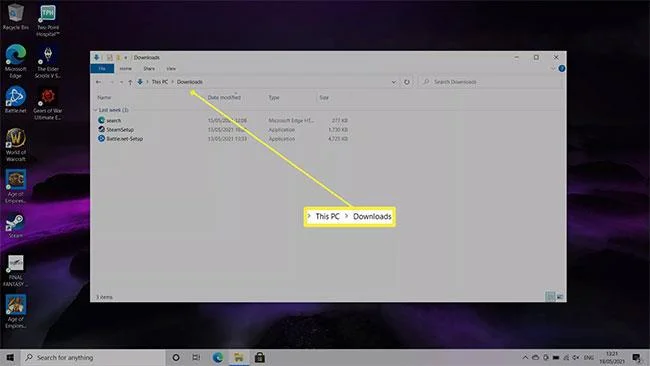The height and width of the screenshot is (366, 650).
Task: Open the taskbar clock and date
Action: coord(612,357)
